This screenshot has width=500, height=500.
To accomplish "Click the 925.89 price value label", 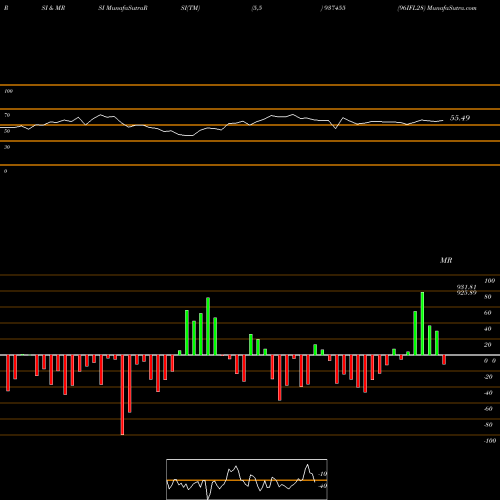I will (466, 293).
